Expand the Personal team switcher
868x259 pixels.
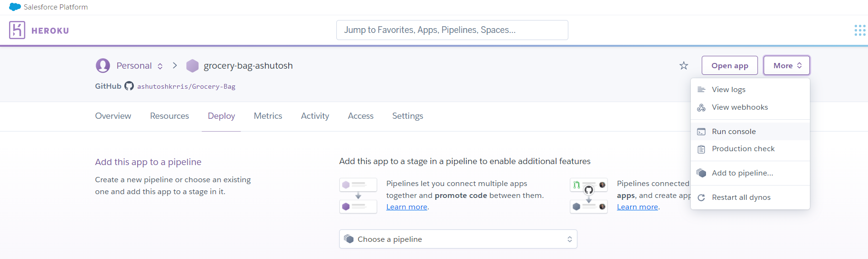click(x=160, y=66)
